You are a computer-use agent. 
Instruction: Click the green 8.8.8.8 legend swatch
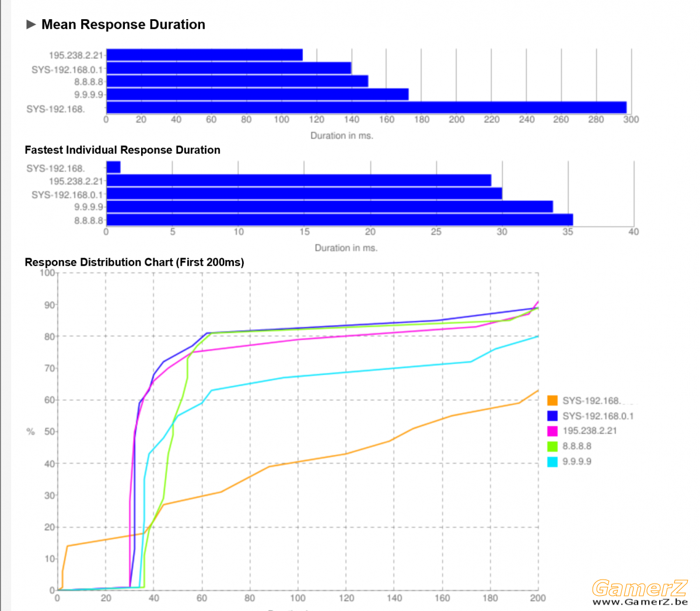(x=552, y=446)
